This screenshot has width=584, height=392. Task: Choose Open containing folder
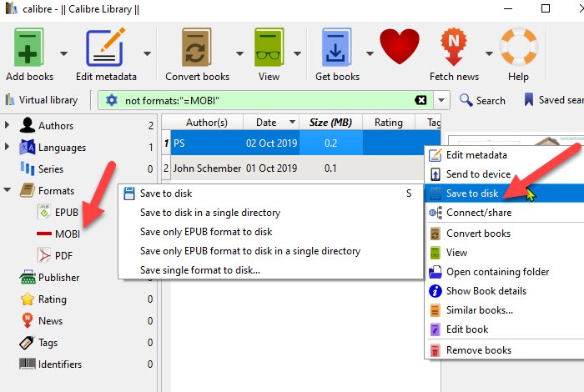click(504, 272)
